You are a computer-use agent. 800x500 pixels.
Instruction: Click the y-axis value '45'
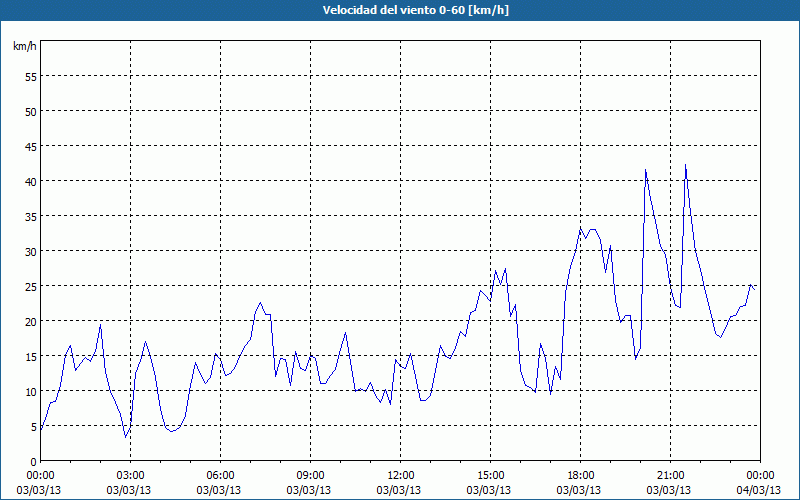31,146
